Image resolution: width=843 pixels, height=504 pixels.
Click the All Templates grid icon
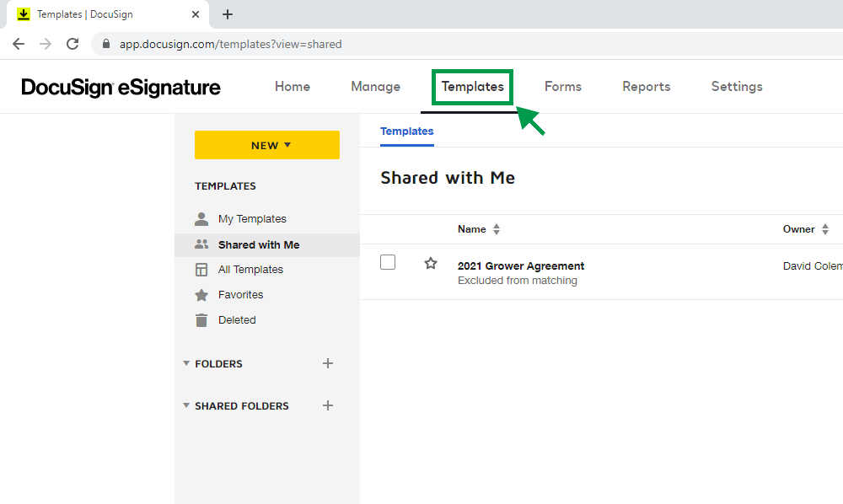pos(201,269)
